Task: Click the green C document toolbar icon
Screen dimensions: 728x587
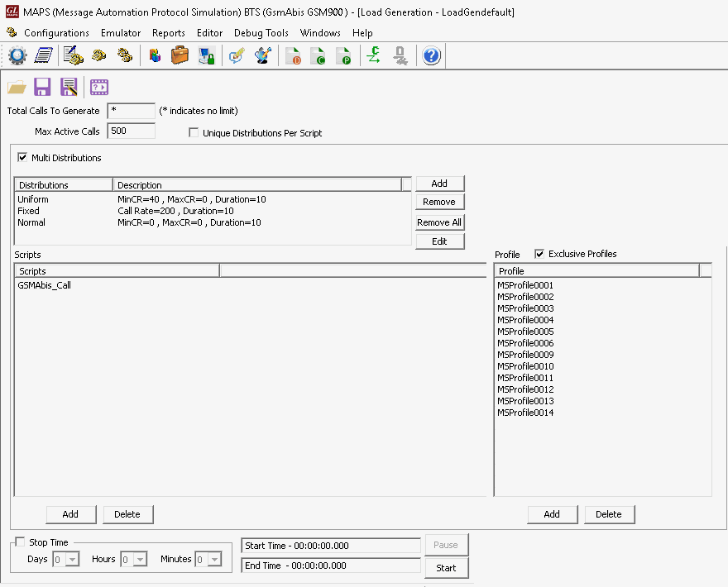Action: [x=318, y=55]
